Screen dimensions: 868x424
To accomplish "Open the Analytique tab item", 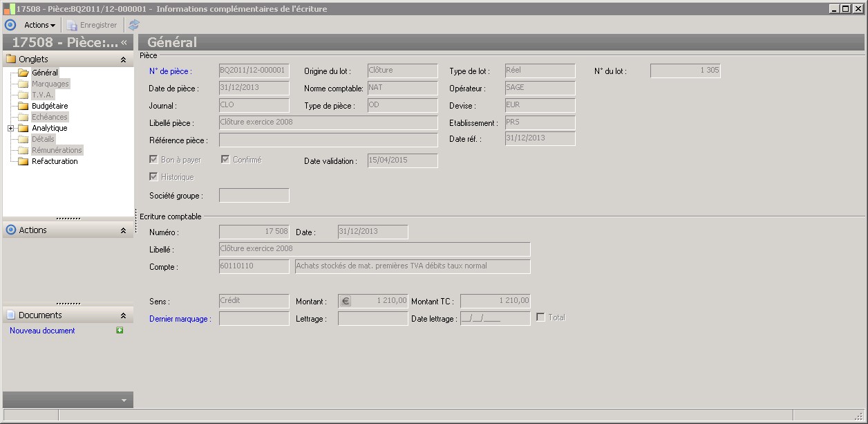I will pos(49,128).
